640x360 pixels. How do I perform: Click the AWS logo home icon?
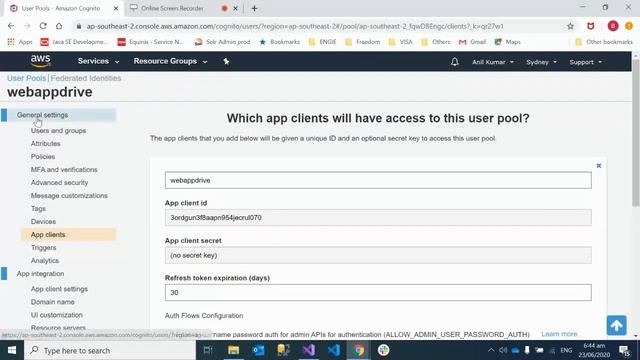(40, 61)
